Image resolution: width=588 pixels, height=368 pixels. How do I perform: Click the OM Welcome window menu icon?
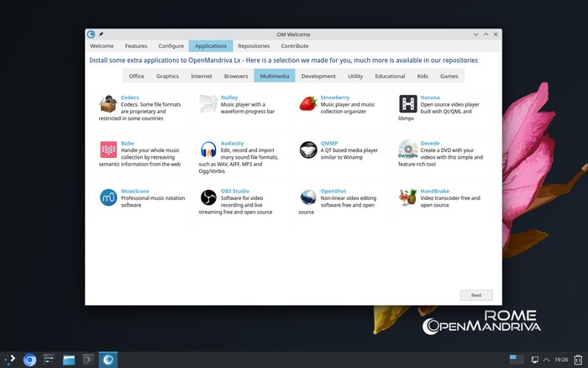point(91,34)
